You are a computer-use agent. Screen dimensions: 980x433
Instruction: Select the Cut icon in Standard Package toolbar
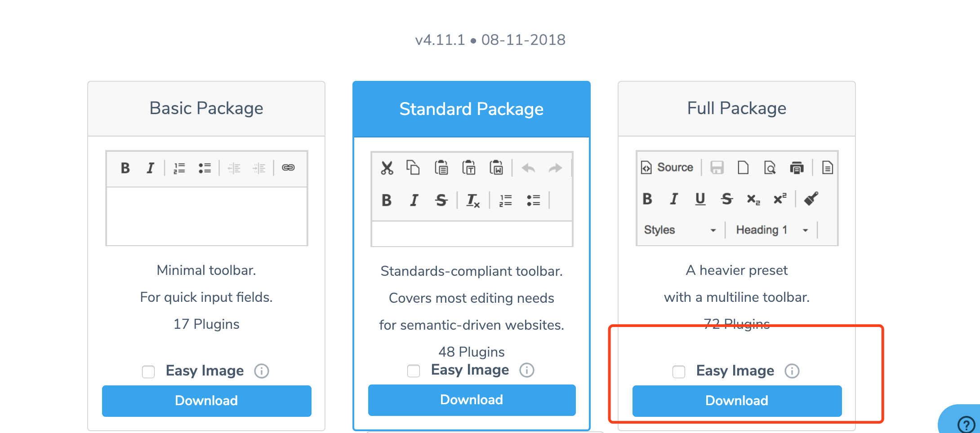click(387, 168)
